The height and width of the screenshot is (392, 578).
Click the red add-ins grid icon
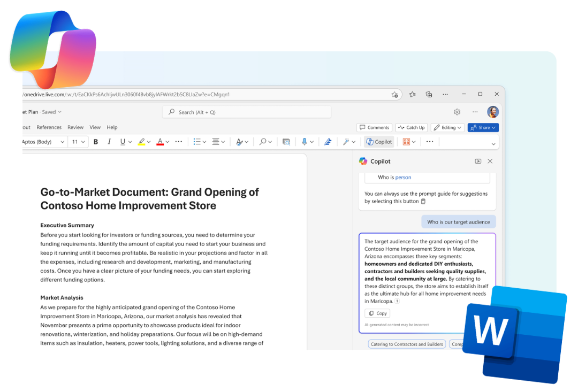[x=406, y=142]
